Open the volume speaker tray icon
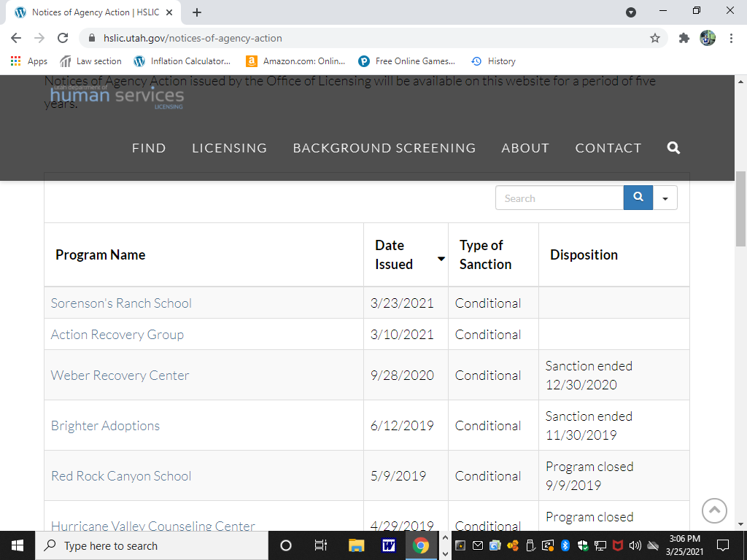This screenshot has height=560, width=747. click(635, 545)
